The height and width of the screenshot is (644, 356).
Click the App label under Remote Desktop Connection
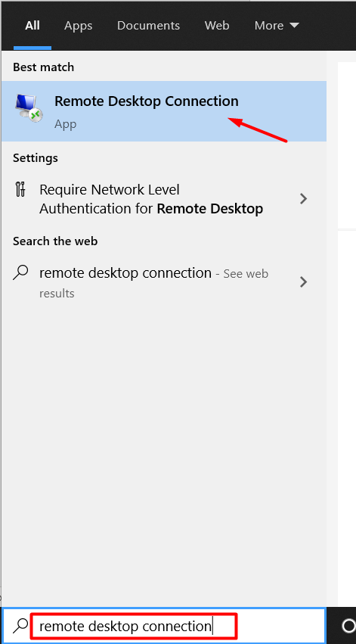pos(66,124)
